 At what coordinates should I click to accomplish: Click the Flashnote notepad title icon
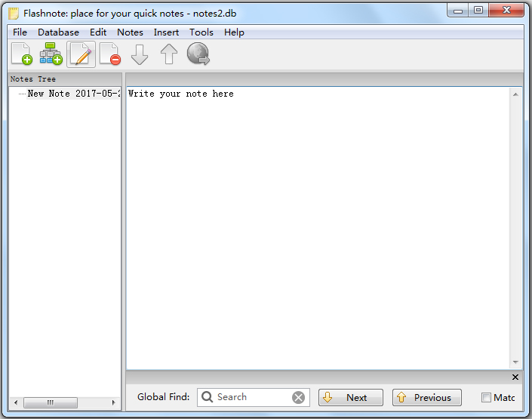[14, 14]
